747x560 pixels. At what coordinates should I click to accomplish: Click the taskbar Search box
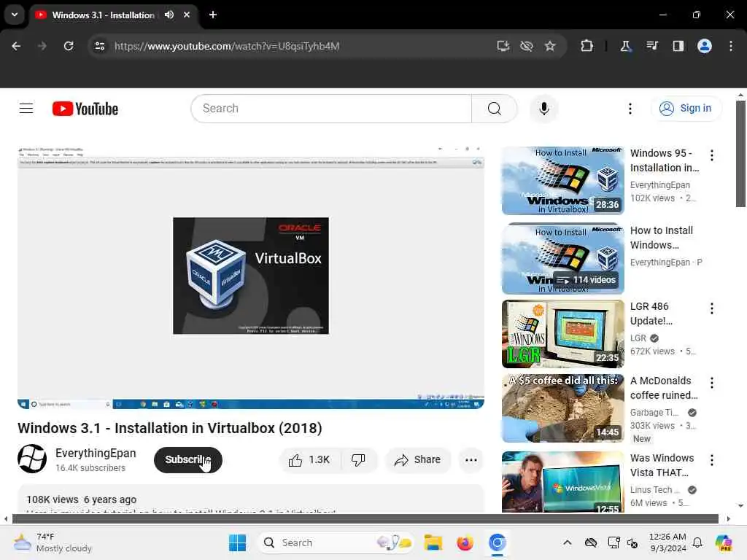point(336,542)
